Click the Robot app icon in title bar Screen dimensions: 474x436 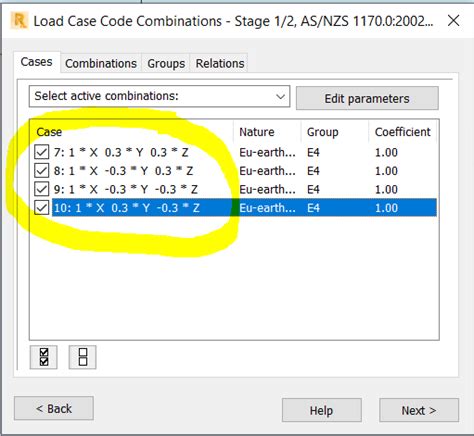(19, 21)
